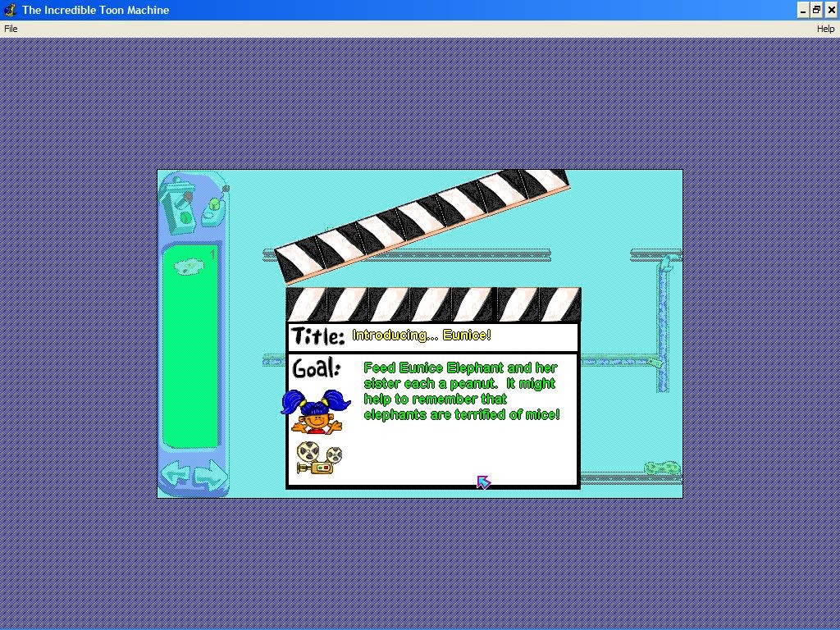Screen dimensions: 840x630
Task: Restore down the Toon Machine window
Action: point(816,10)
